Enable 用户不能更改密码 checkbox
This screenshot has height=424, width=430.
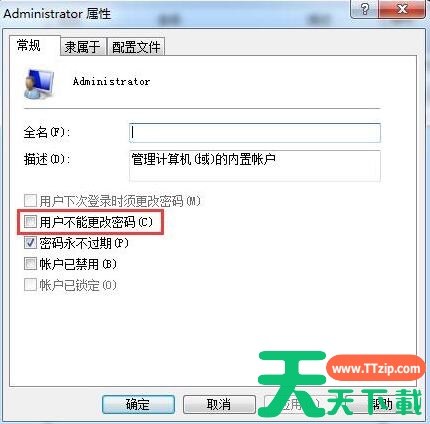(30, 222)
